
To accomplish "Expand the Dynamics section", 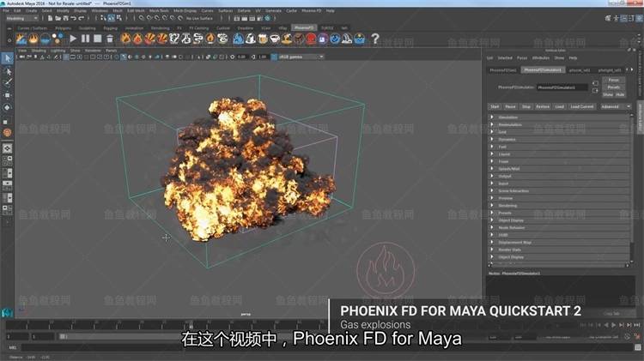I will point(559,140).
